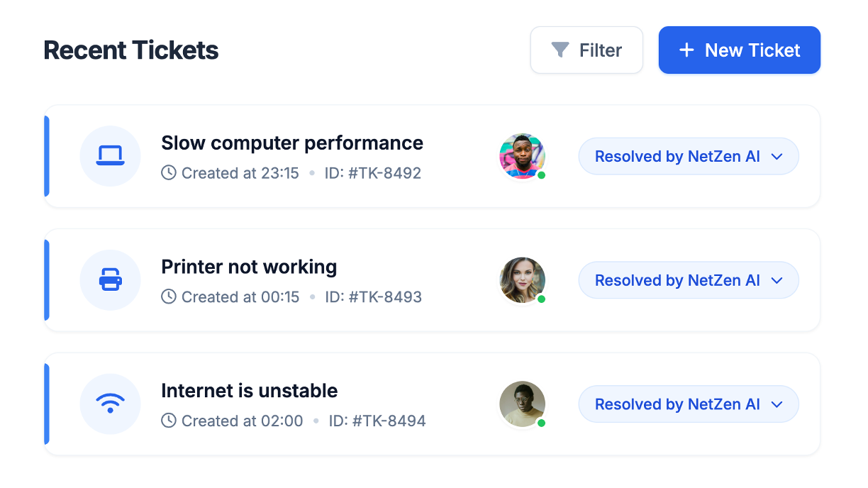The height and width of the screenshot is (488, 868).
Task: Expand resolution status on Internet is unstable ticket
Action: click(776, 404)
